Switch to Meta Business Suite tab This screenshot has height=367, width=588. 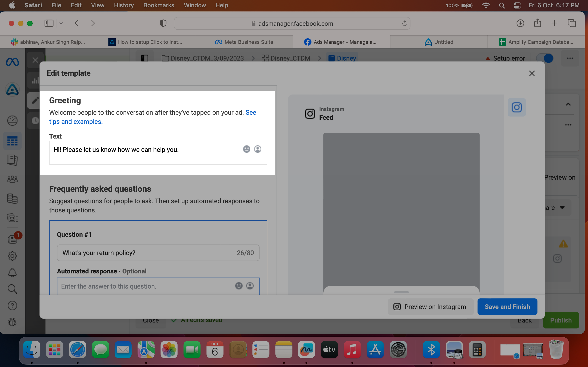pyautogui.click(x=244, y=42)
